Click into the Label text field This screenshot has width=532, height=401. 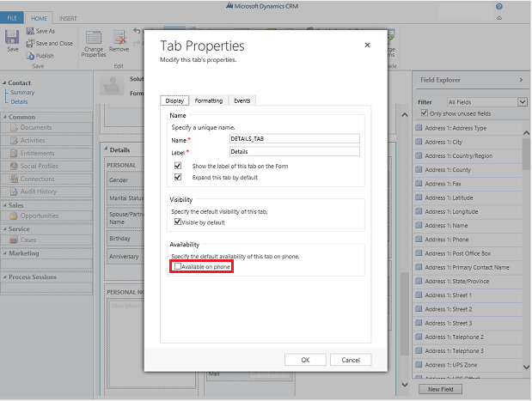295,151
